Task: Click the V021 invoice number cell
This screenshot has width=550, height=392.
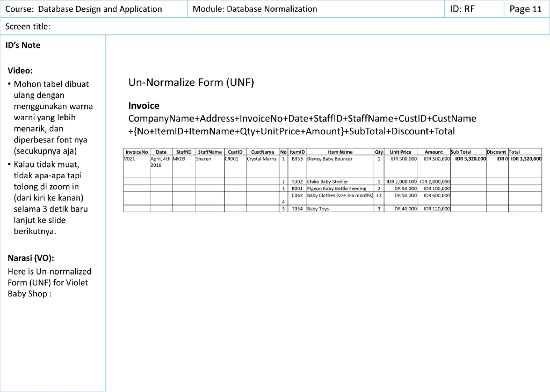Action: point(137,166)
